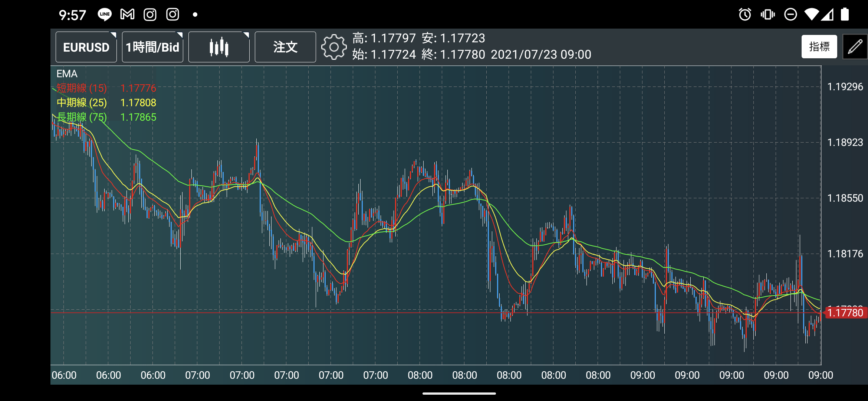Tap LINE notification icon in status bar
The width and height of the screenshot is (868, 401).
coord(105,14)
